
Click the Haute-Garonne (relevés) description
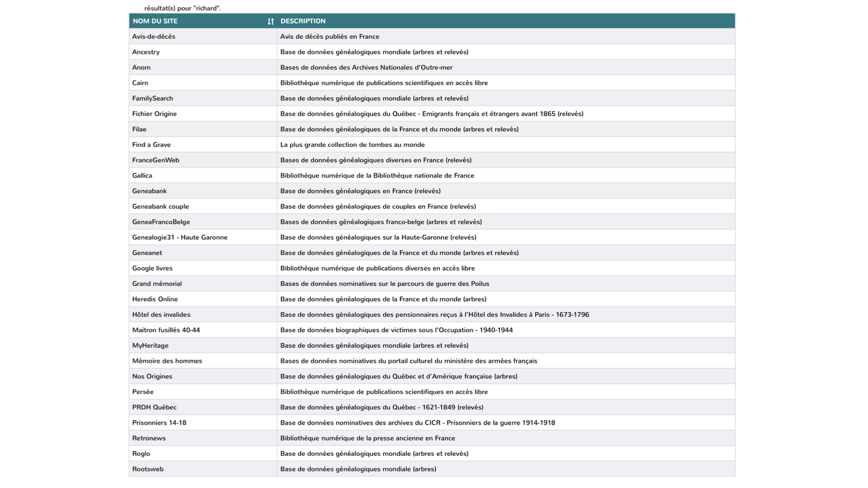(378, 237)
